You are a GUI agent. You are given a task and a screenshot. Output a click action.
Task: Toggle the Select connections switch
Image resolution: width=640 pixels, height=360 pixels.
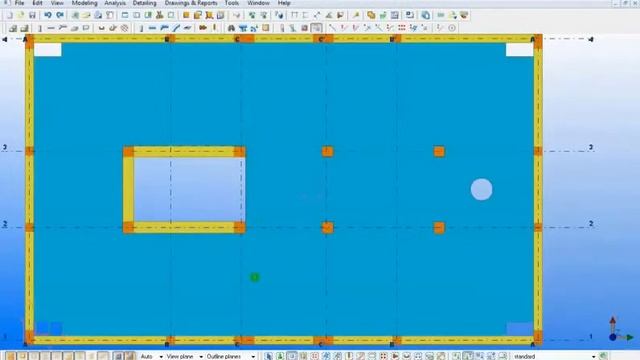click(x=280, y=356)
